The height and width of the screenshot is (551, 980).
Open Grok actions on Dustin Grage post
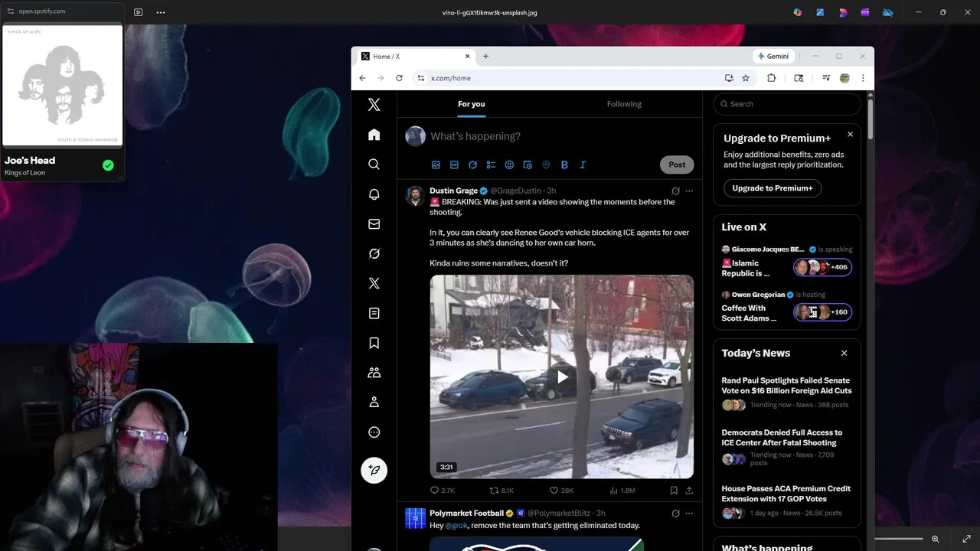tap(675, 191)
